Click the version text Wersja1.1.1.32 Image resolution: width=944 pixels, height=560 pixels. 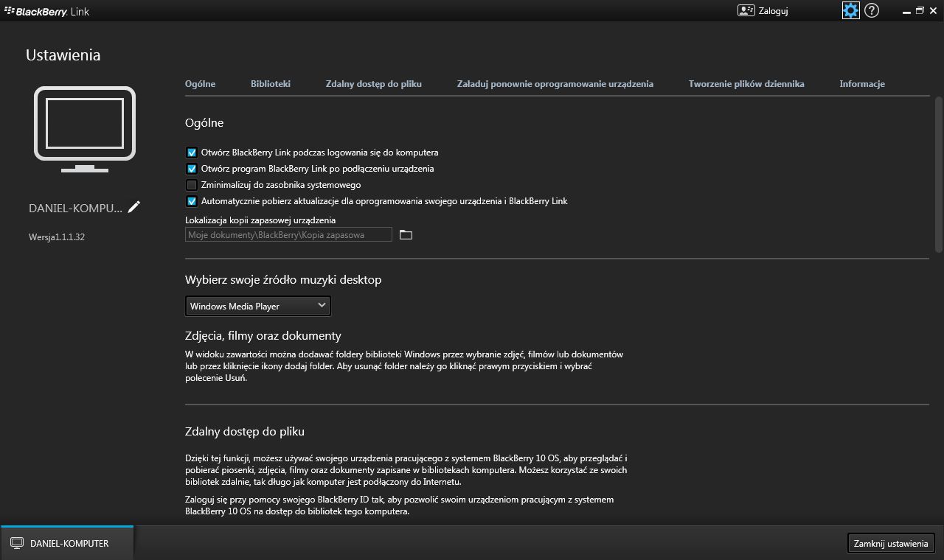pos(57,237)
